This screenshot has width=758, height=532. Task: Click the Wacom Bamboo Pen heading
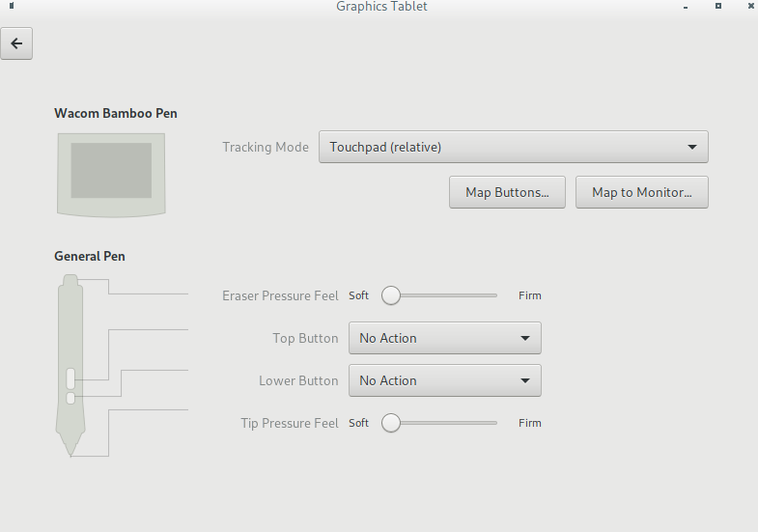click(x=116, y=114)
